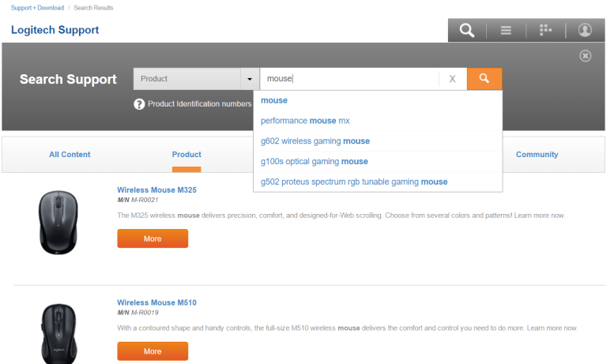Close the search panel with circled X
The height and width of the screenshot is (364, 614).
coord(586,56)
